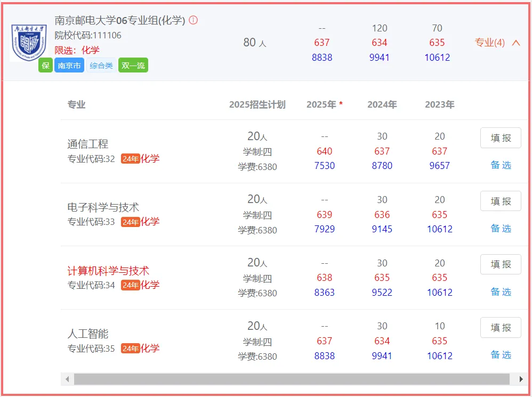Click the 南京市 tag
532x397 pixels.
click(x=69, y=65)
